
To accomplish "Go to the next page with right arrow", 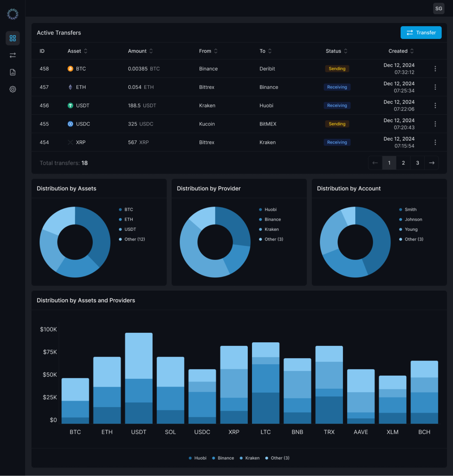I will tap(431, 163).
